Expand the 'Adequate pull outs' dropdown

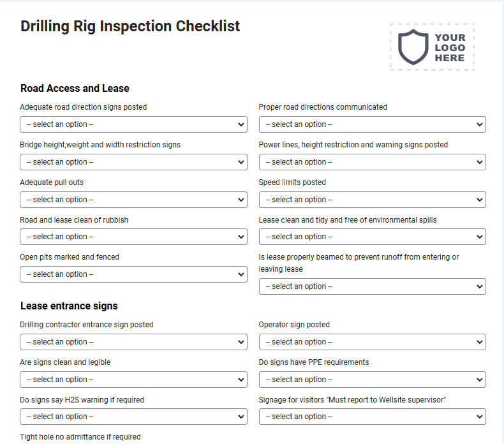point(133,200)
